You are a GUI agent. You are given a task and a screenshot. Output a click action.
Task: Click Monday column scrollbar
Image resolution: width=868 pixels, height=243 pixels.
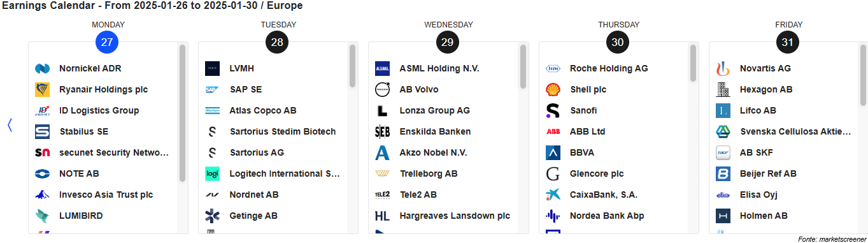183,138
